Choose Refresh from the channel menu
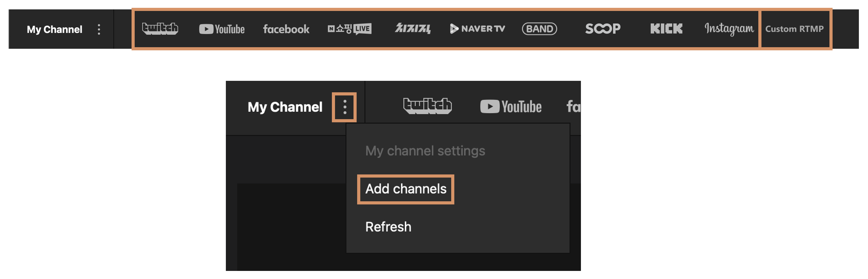 click(x=388, y=227)
